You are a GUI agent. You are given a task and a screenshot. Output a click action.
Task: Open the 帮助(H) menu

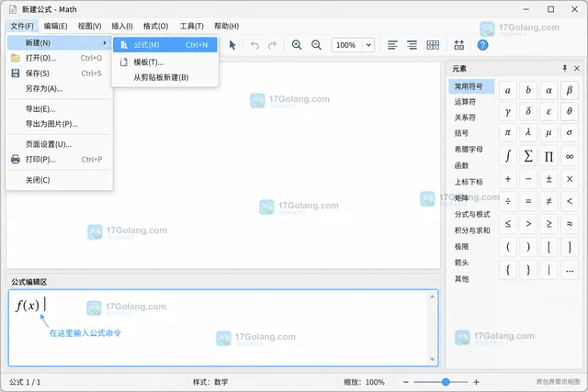[x=227, y=27]
